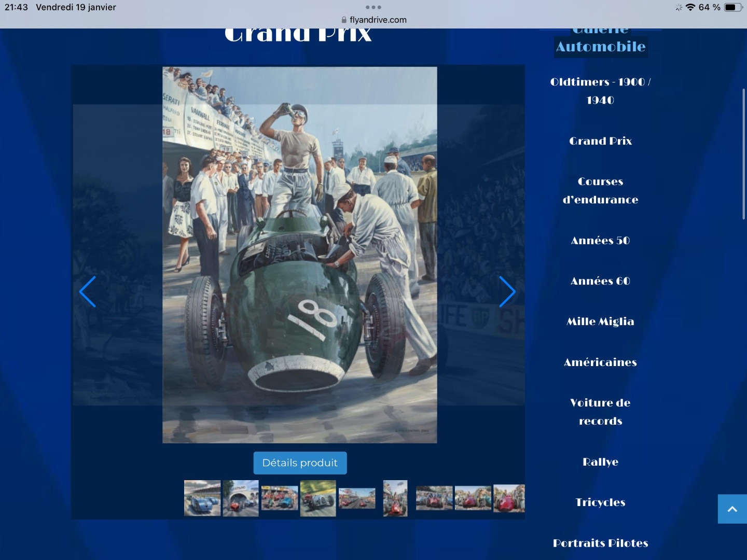Select Grand Prix in the sidebar menu

601,141
